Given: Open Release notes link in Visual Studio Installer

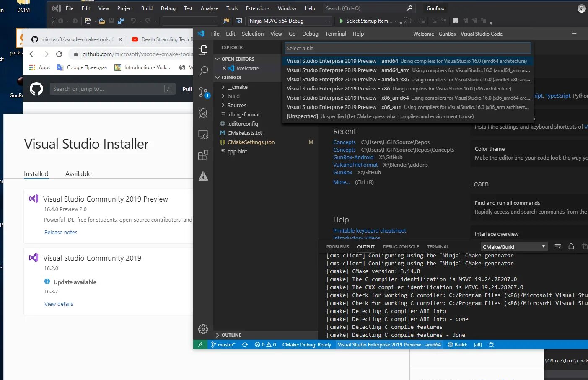Looking at the screenshot, I should tap(61, 233).
